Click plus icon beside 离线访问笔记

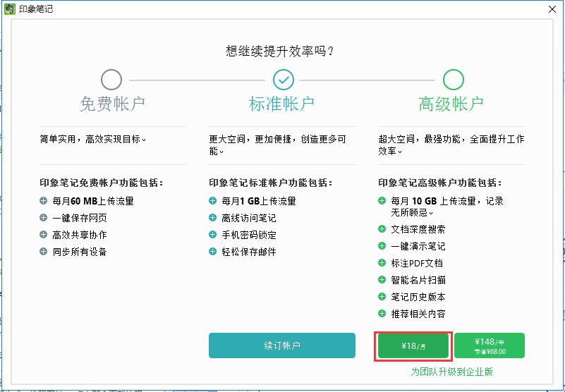point(212,218)
